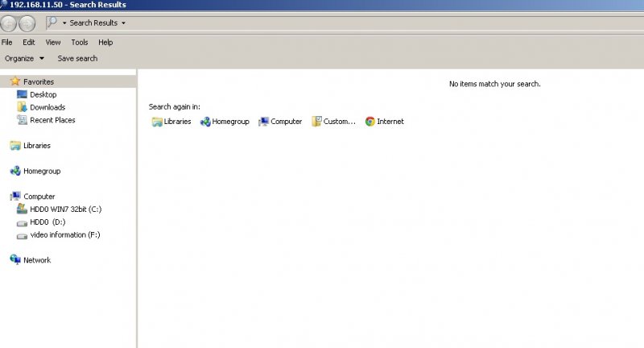Search again on the Internet link text
644x348 pixels.
390,121
